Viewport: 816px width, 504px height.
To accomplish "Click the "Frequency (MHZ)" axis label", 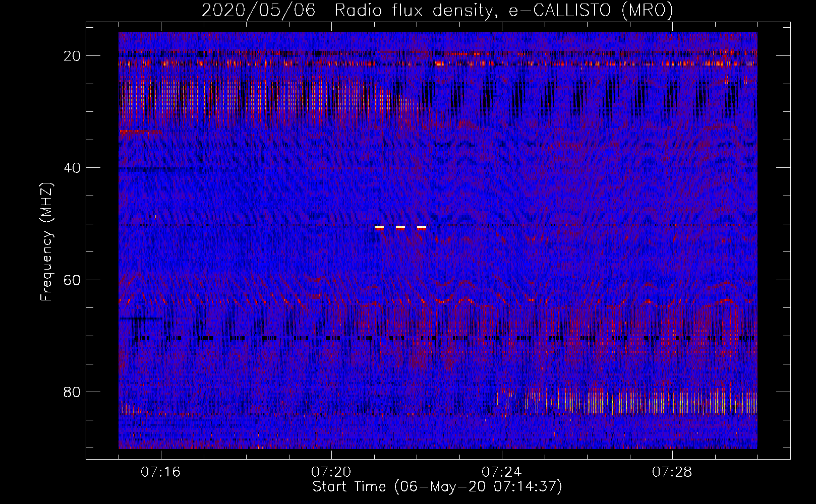I will pyautogui.click(x=46, y=242).
